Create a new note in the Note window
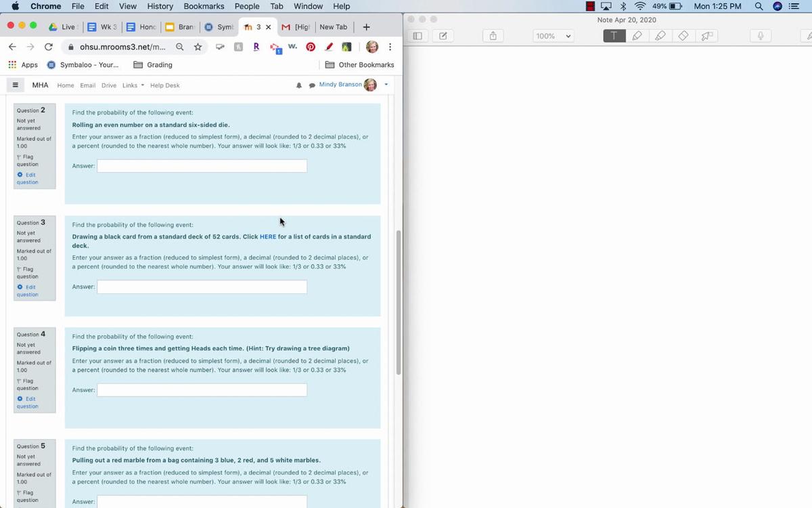Viewport: 812px width, 508px height. [443, 36]
